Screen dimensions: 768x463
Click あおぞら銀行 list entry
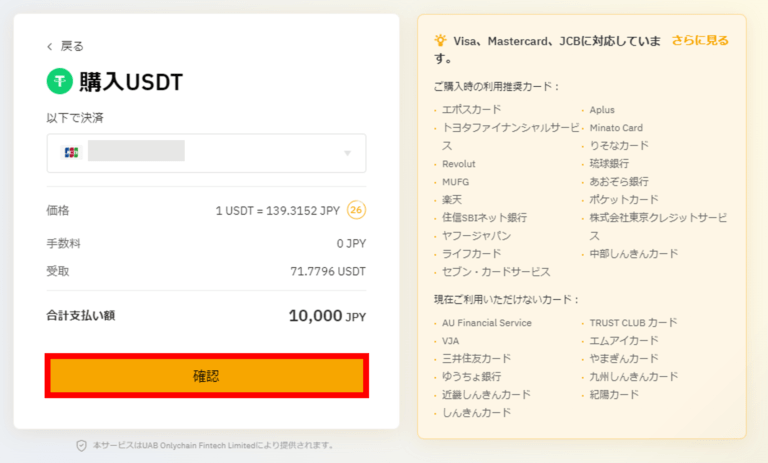(x=619, y=182)
